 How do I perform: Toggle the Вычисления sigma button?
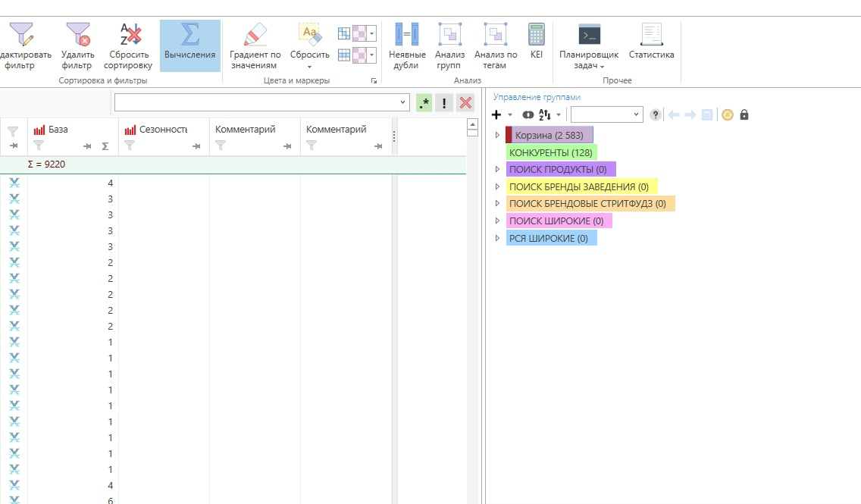190,46
